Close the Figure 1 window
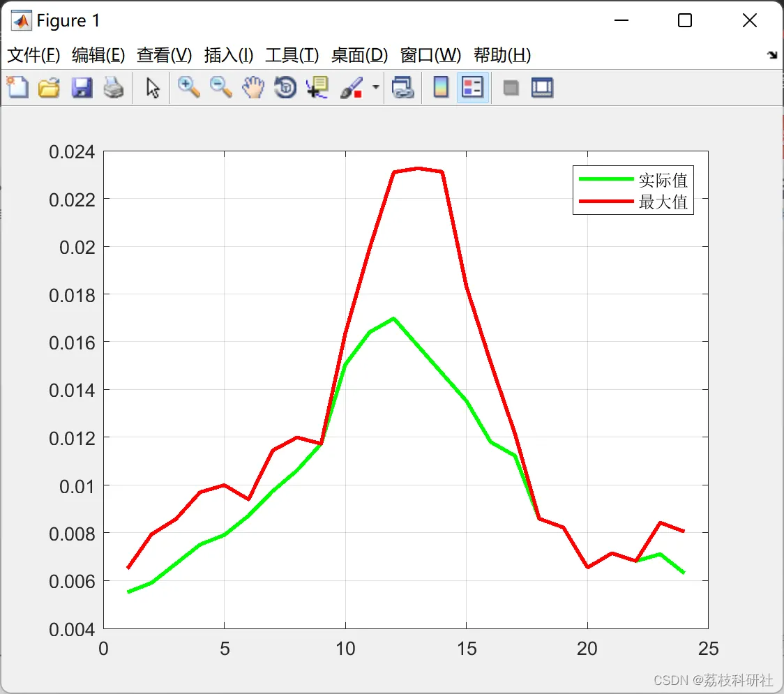The image size is (784, 694). pos(750,20)
